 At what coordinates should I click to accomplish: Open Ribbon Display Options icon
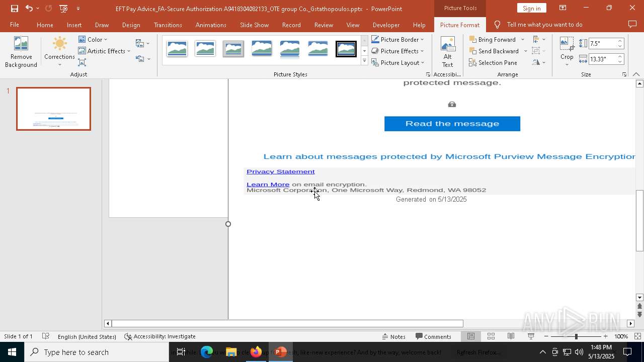(562, 8)
